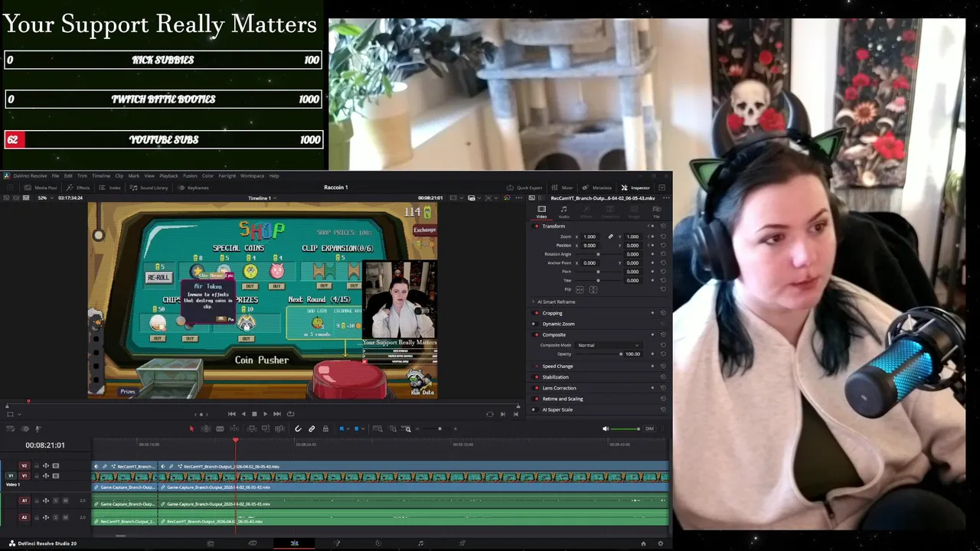This screenshot has width=980, height=551.
Task: Reset the Transform section
Action: tap(663, 226)
